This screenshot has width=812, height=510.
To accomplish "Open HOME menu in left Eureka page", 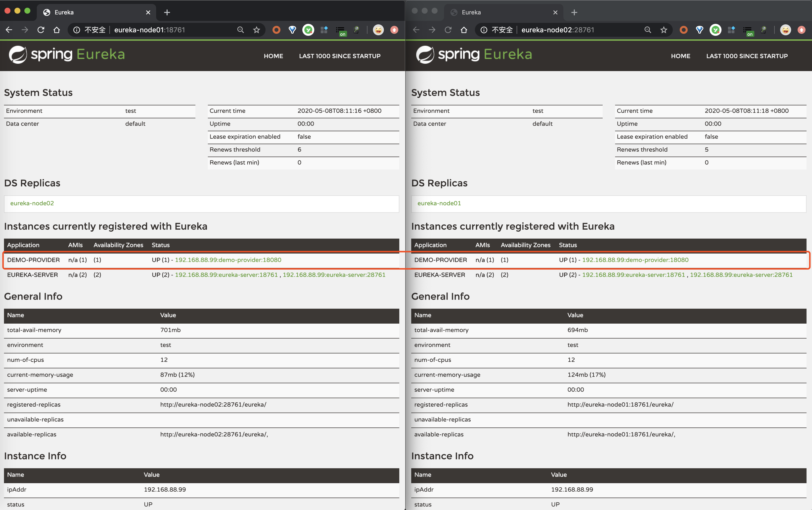I will point(273,56).
